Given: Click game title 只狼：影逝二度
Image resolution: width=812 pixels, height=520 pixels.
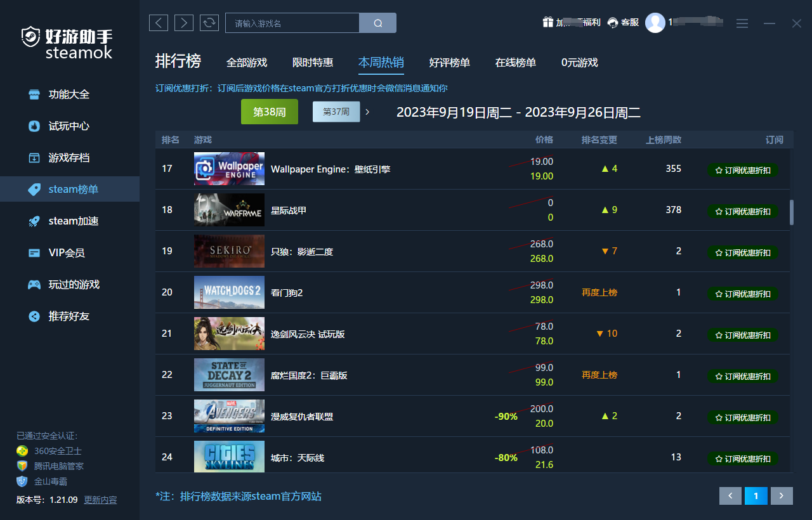Looking at the screenshot, I should pos(302,251).
